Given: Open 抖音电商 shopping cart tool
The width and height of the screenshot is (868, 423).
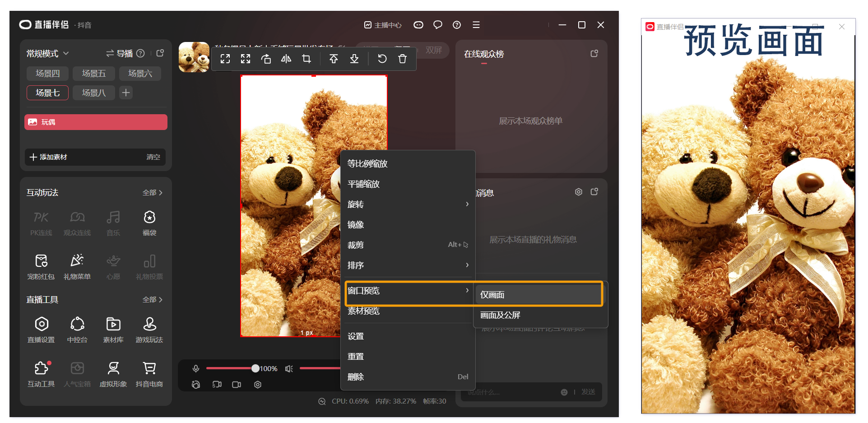Looking at the screenshot, I should 149,374.
